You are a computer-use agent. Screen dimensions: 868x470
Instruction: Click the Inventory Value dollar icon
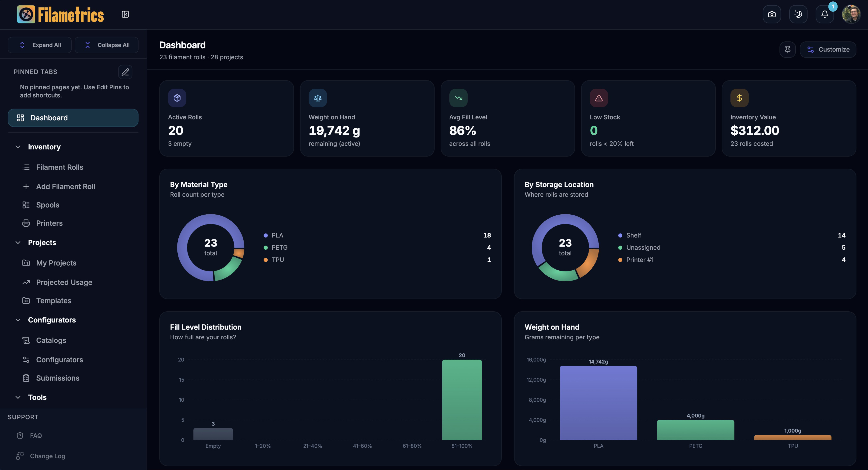739,98
